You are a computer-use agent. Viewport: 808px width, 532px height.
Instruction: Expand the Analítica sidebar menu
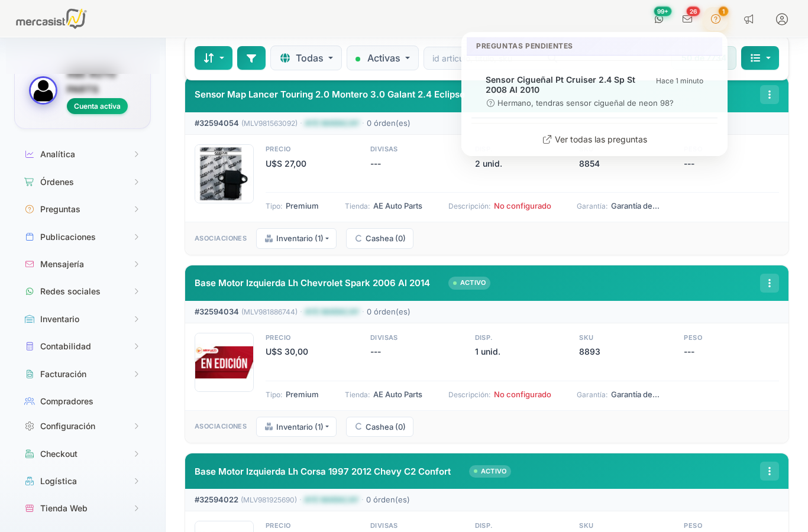pos(82,154)
